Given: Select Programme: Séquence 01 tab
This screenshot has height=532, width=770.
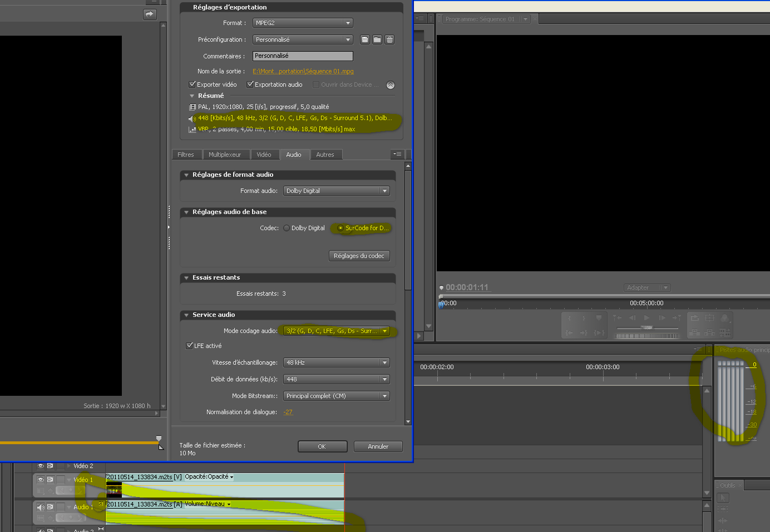Looking at the screenshot, I should pyautogui.click(x=480, y=19).
